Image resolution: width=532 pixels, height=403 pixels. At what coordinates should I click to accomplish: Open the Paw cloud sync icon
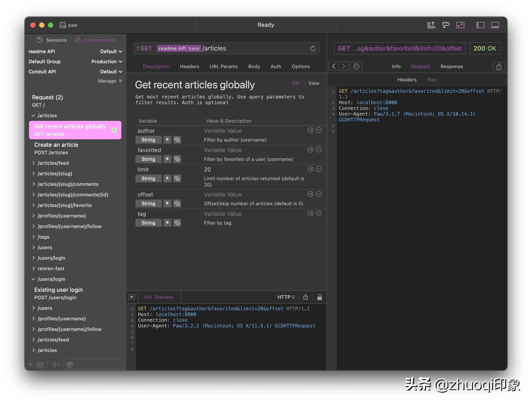(445, 25)
